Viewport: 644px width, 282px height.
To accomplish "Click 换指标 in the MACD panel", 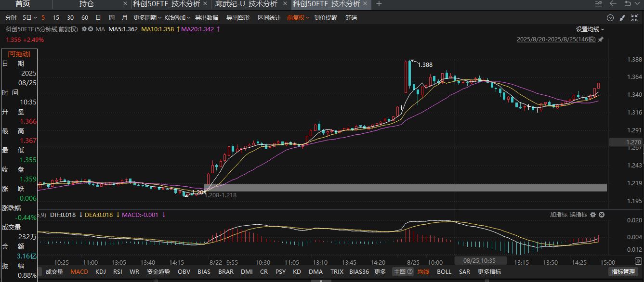I will (x=578, y=215).
